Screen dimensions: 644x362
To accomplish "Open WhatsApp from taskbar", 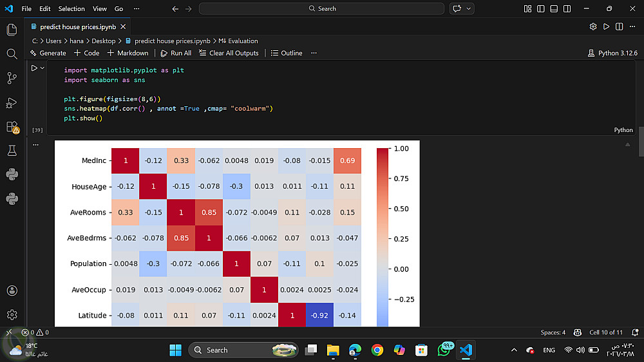I will pyautogui.click(x=444, y=350).
